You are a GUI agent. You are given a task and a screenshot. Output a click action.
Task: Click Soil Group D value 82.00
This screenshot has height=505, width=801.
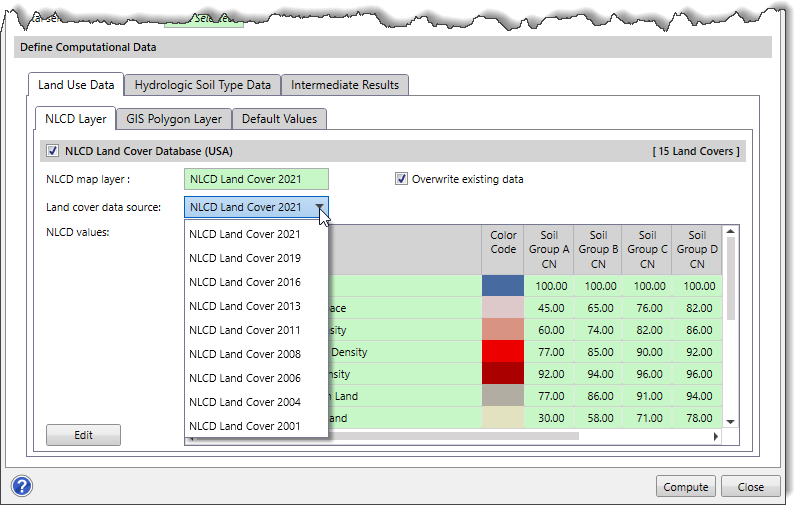pyautogui.click(x=697, y=308)
